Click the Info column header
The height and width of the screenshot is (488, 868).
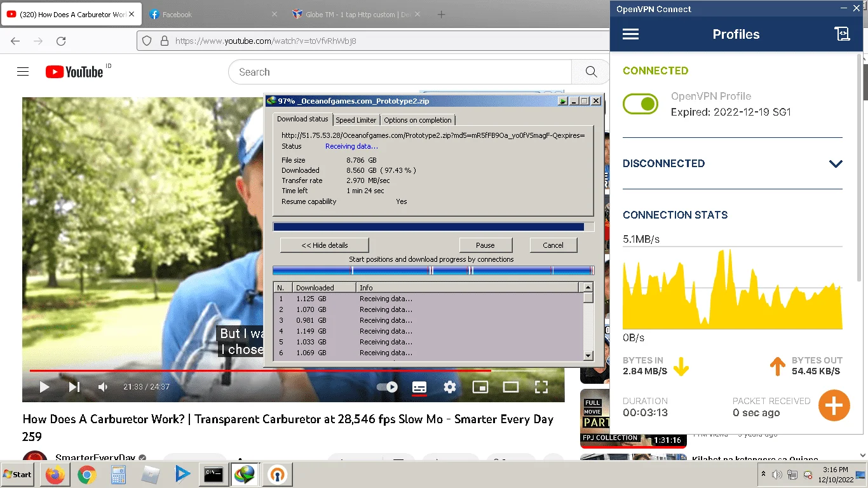click(x=467, y=288)
